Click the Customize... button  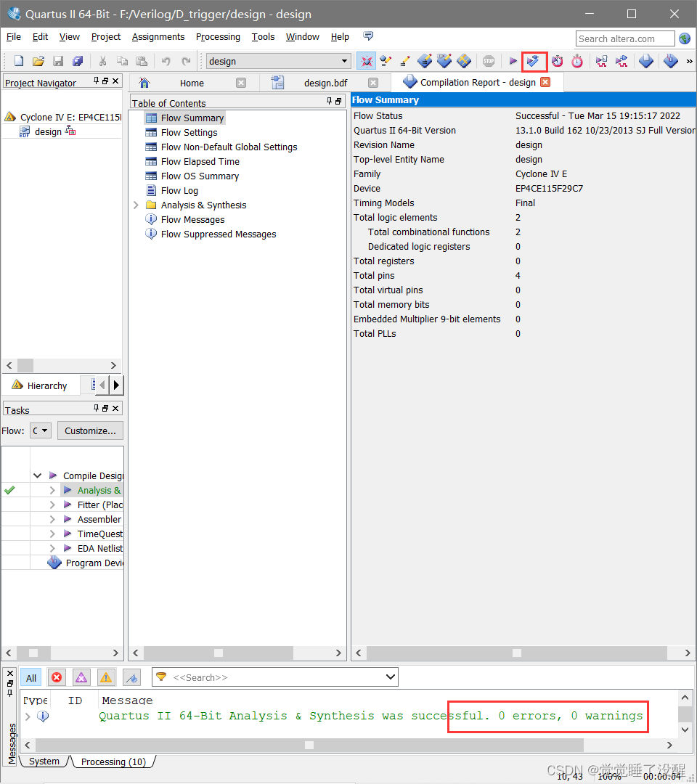(x=90, y=430)
